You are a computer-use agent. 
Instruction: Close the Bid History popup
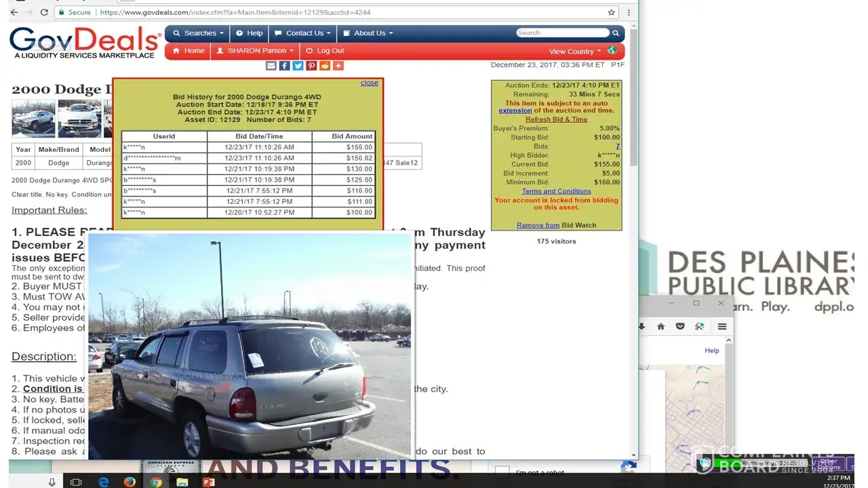[x=369, y=83]
